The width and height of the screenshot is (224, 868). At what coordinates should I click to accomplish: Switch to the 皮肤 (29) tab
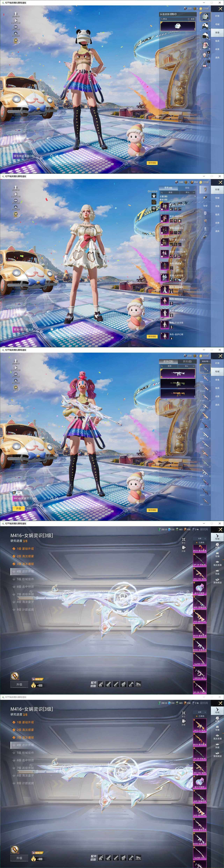point(168,362)
